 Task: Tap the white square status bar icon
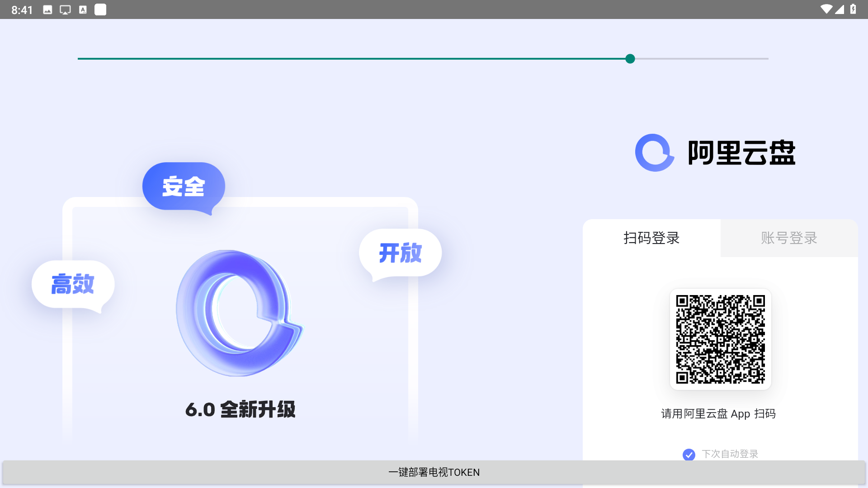coord(100,10)
